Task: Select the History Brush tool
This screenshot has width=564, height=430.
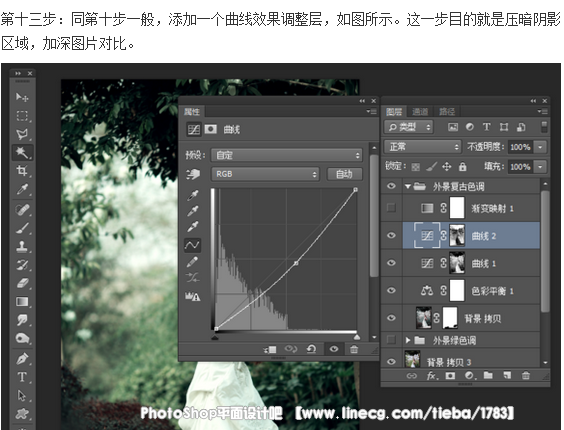Action: tap(22, 265)
